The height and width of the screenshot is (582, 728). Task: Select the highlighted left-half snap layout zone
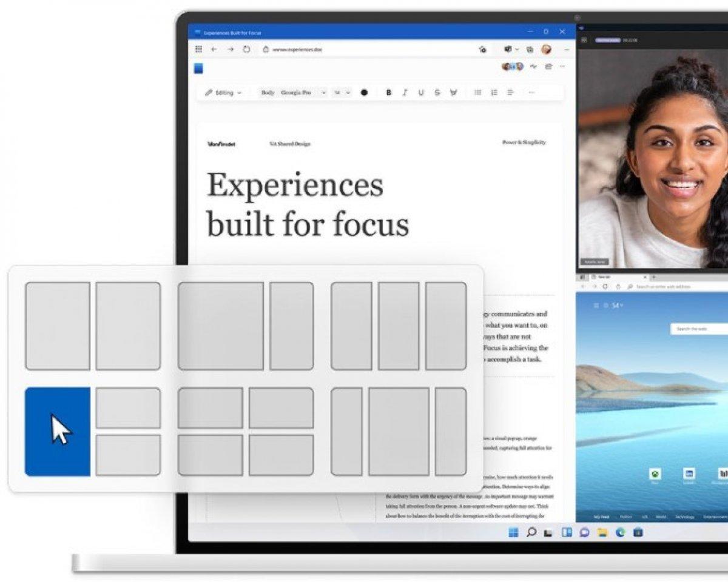(x=58, y=432)
